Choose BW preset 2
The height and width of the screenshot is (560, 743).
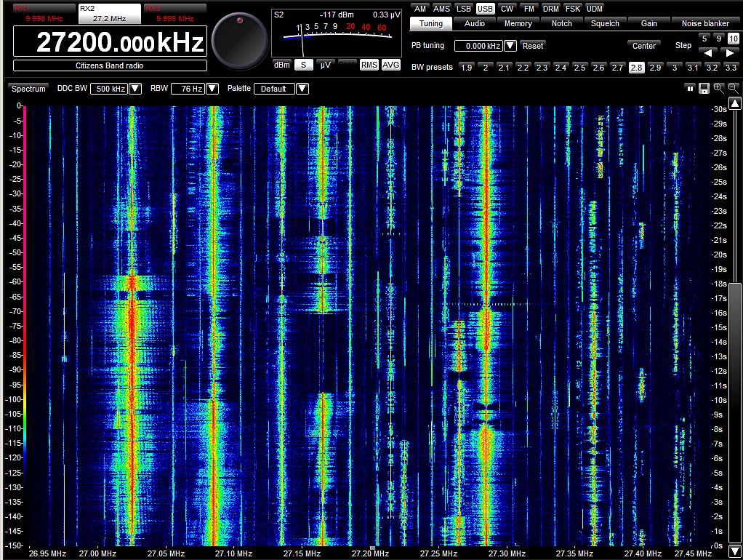pyautogui.click(x=485, y=68)
